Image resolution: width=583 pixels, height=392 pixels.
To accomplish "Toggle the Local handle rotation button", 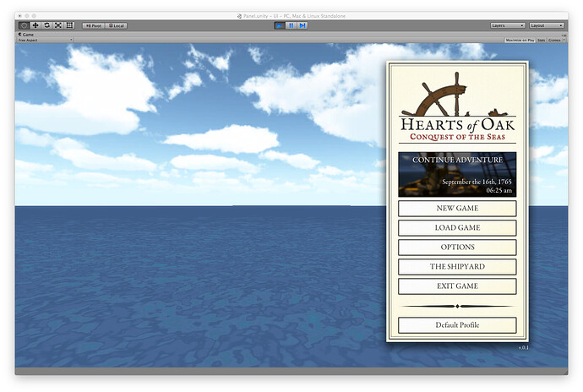I will point(117,25).
